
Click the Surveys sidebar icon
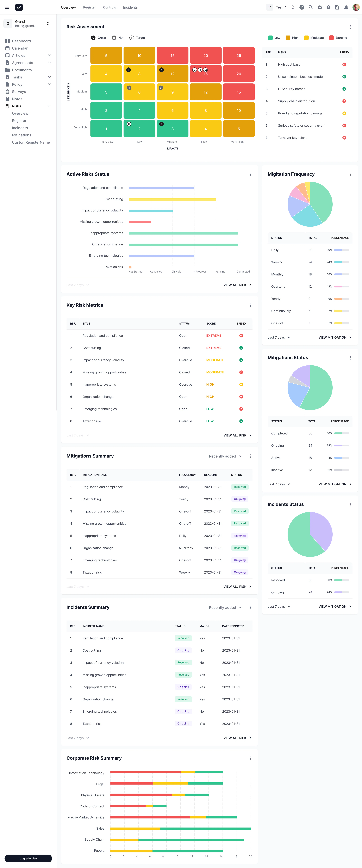(x=7, y=92)
